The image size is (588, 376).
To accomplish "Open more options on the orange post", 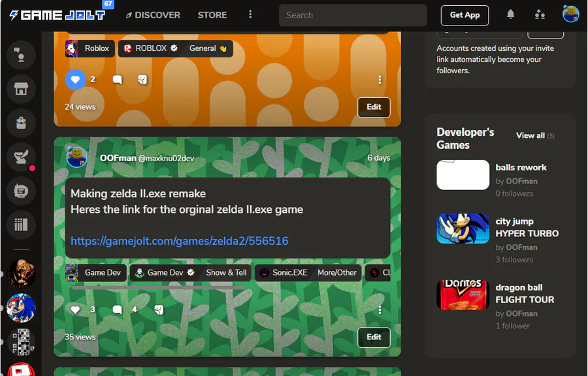I will tap(380, 80).
